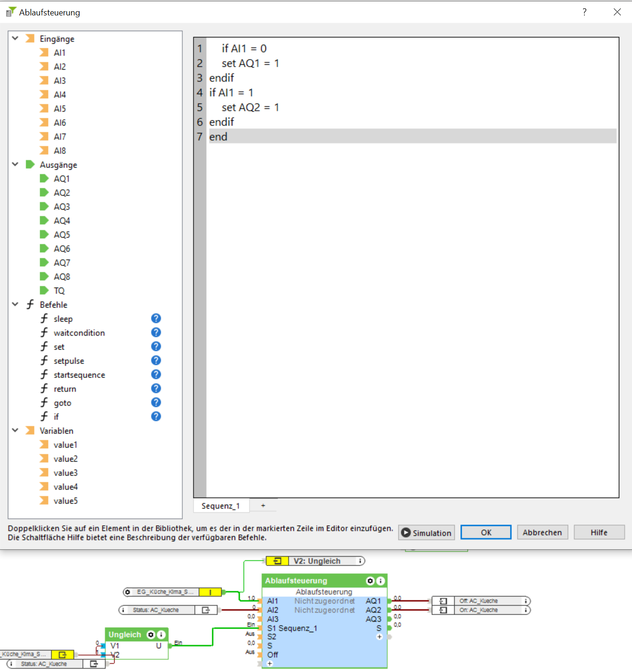The image size is (632, 672).
Task: Collapse the Ausgänge tree node
Action: tap(15, 164)
